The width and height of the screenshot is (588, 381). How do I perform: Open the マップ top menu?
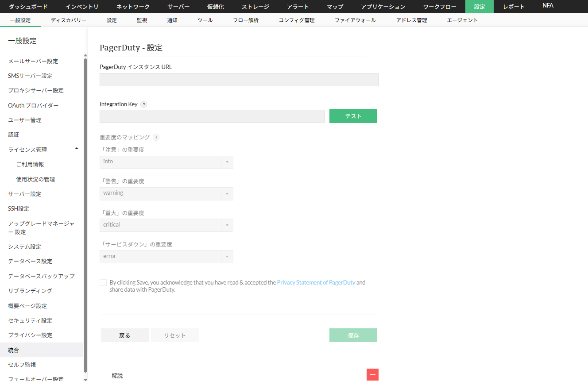(335, 7)
